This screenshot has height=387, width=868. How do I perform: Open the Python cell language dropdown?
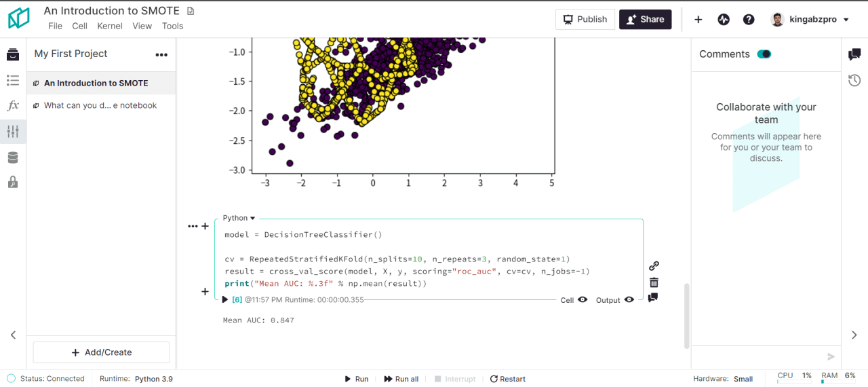click(x=239, y=218)
